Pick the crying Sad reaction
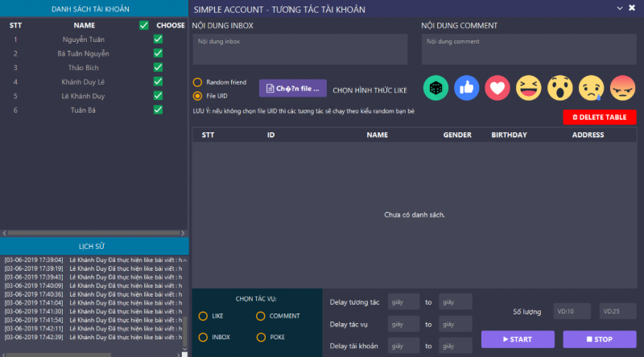 592,88
